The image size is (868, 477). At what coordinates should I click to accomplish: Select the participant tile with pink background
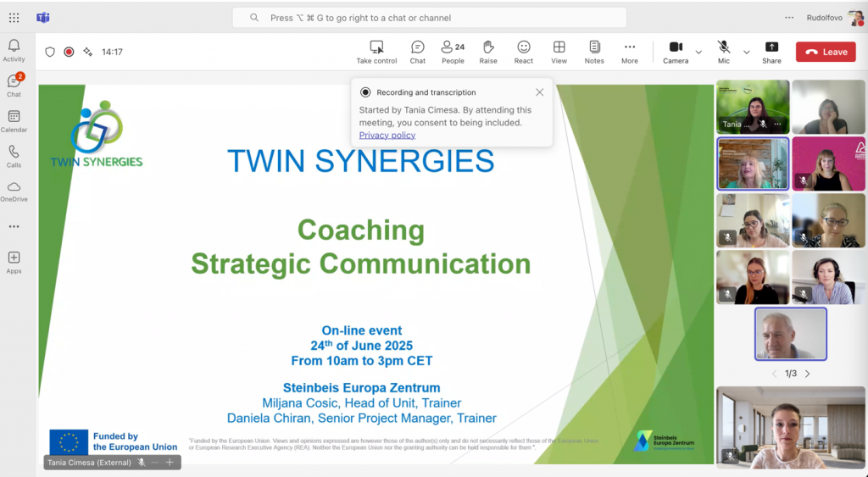pyautogui.click(x=828, y=164)
